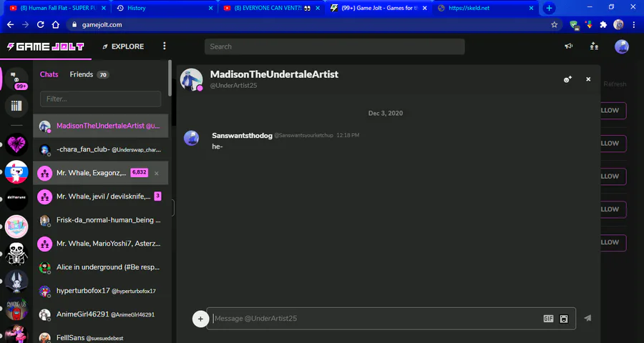Open the emoji/sticker picker icon

(564, 319)
